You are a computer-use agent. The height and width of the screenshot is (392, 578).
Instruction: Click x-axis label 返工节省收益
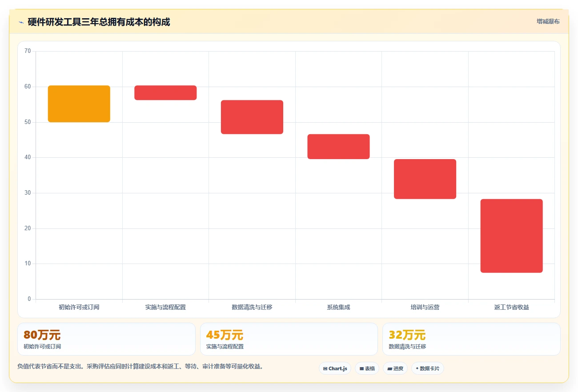(511, 307)
